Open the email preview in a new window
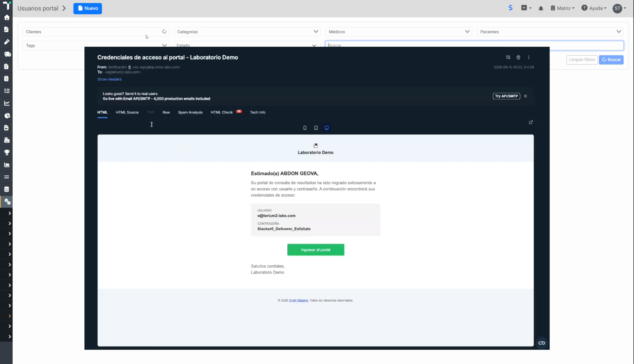The width and height of the screenshot is (634, 364). click(x=531, y=122)
